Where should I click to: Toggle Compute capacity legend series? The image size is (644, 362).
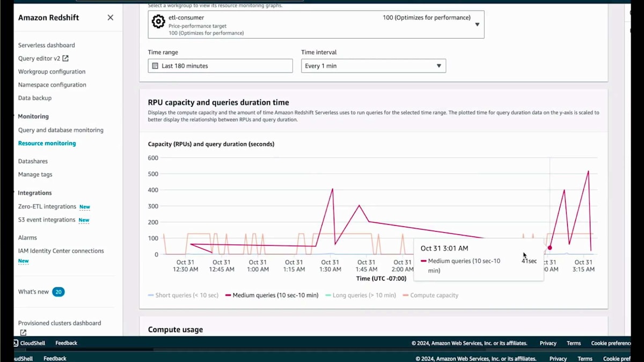pyautogui.click(x=430, y=295)
